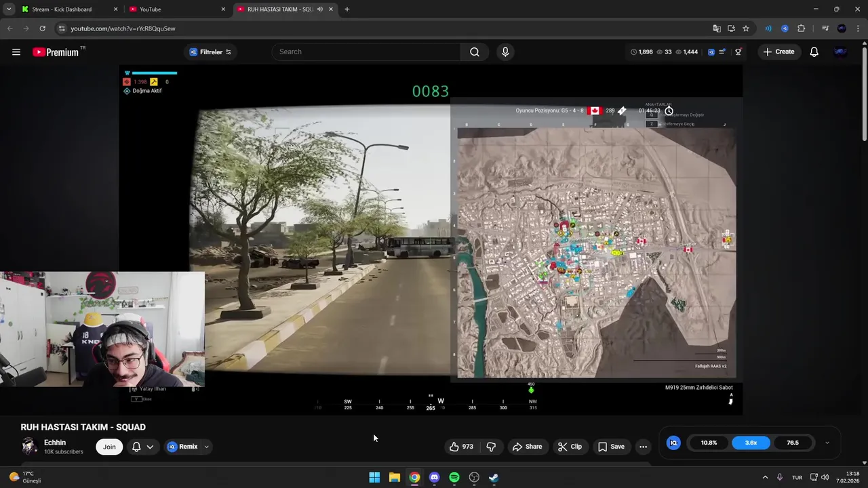The image size is (868, 488).
Task: Bookmark this page with star icon
Action: pos(746,28)
